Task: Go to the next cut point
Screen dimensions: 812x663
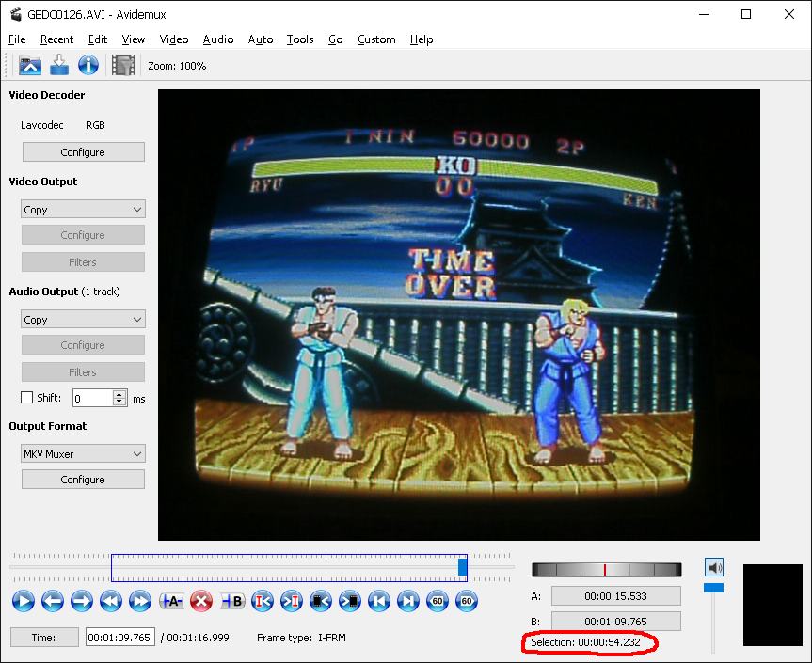Action: pyautogui.click(x=292, y=601)
